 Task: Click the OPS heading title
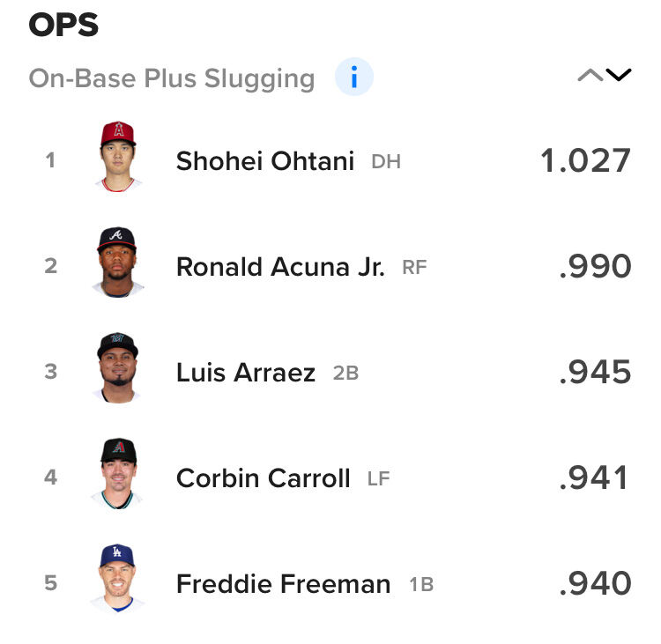point(63,25)
